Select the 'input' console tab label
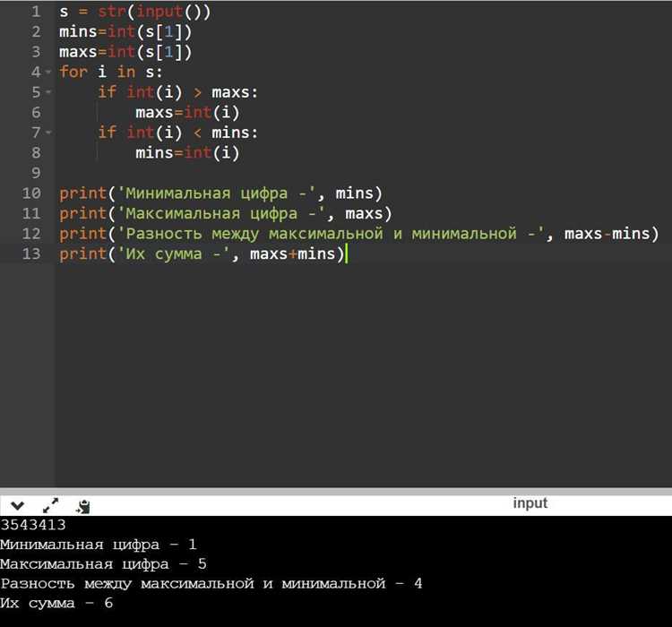Viewport: 672px width, 627px height. 530,503
